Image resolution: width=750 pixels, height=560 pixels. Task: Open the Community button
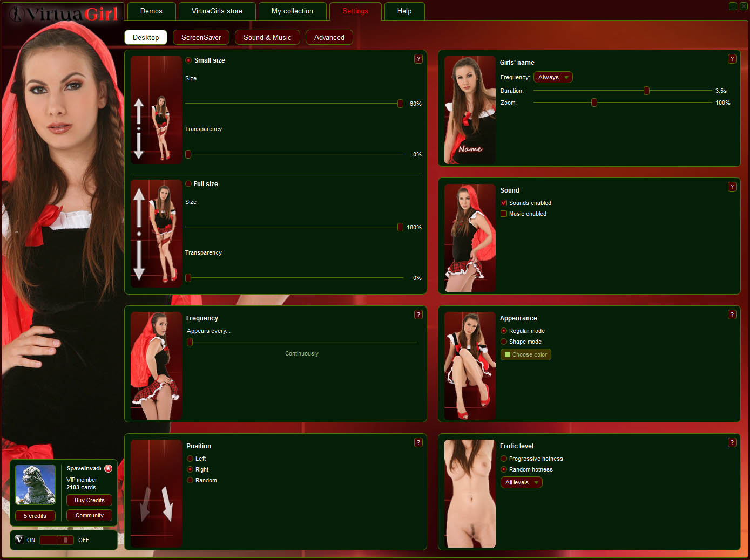(x=89, y=515)
